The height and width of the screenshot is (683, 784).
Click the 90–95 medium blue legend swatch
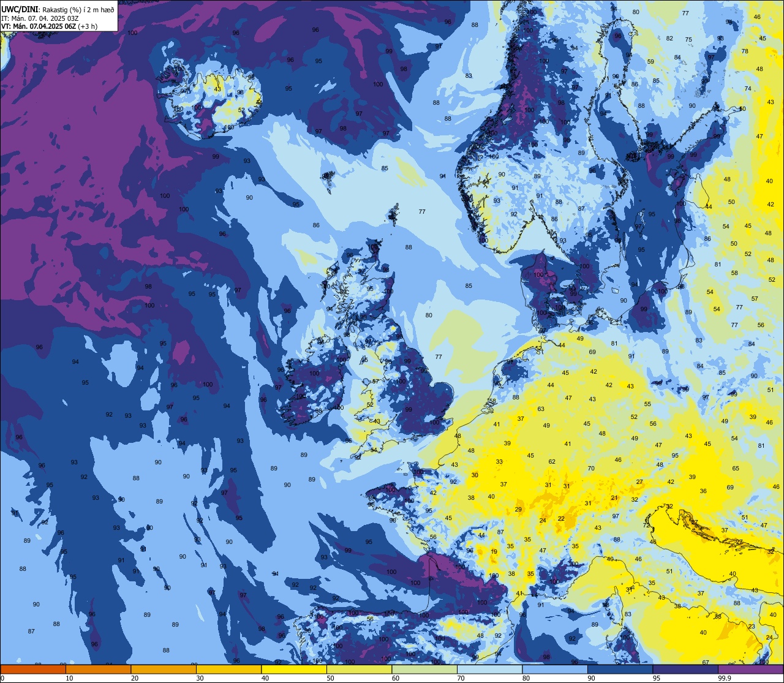coord(620,669)
